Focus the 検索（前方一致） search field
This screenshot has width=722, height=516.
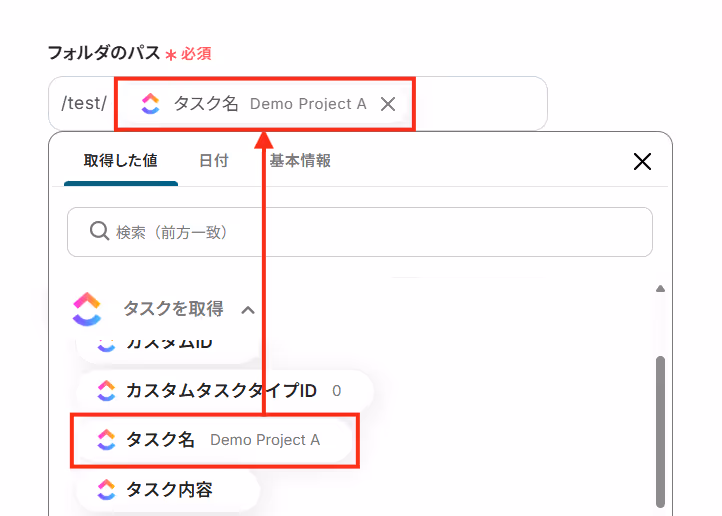360,232
